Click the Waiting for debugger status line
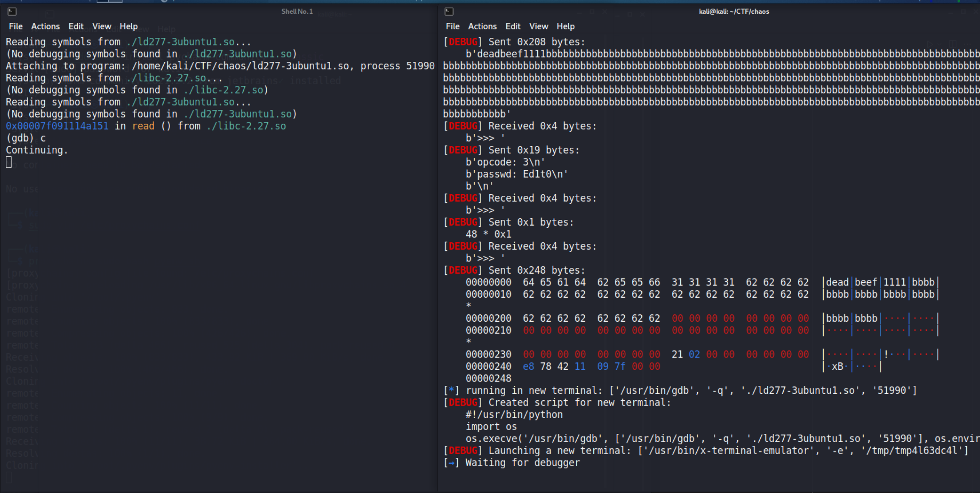The height and width of the screenshot is (493, 980). coord(522,463)
